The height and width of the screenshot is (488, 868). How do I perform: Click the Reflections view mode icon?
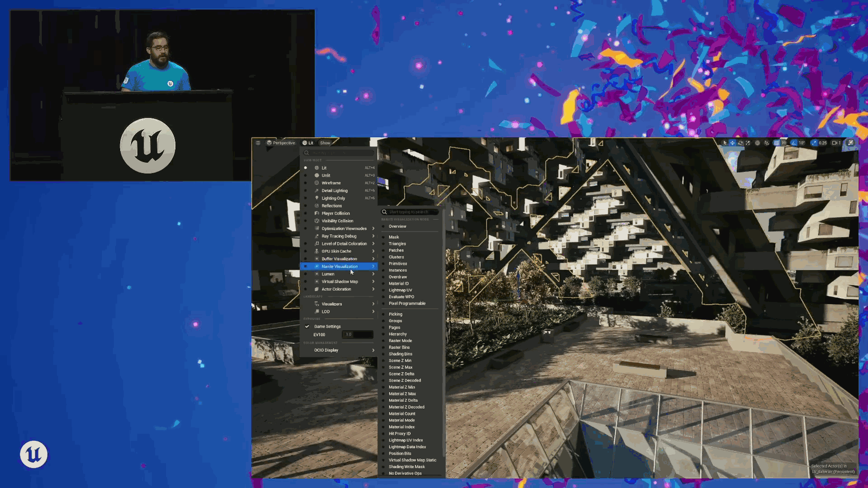click(317, 206)
